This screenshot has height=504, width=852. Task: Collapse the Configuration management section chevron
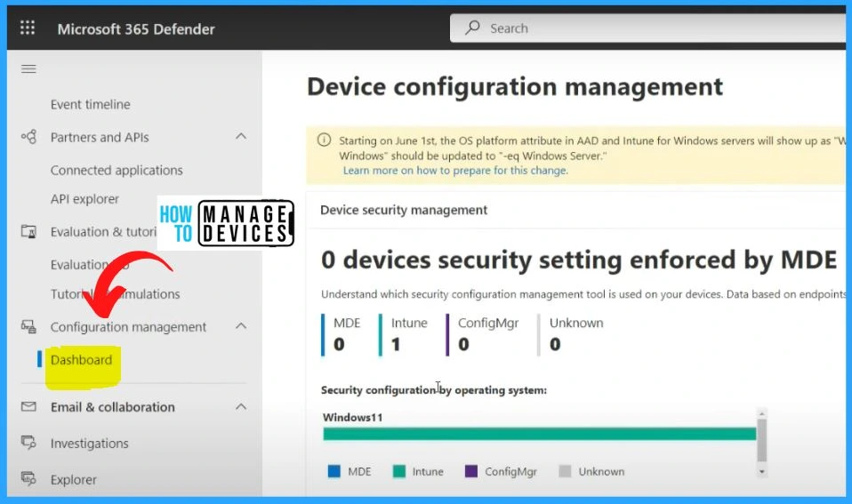241,326
